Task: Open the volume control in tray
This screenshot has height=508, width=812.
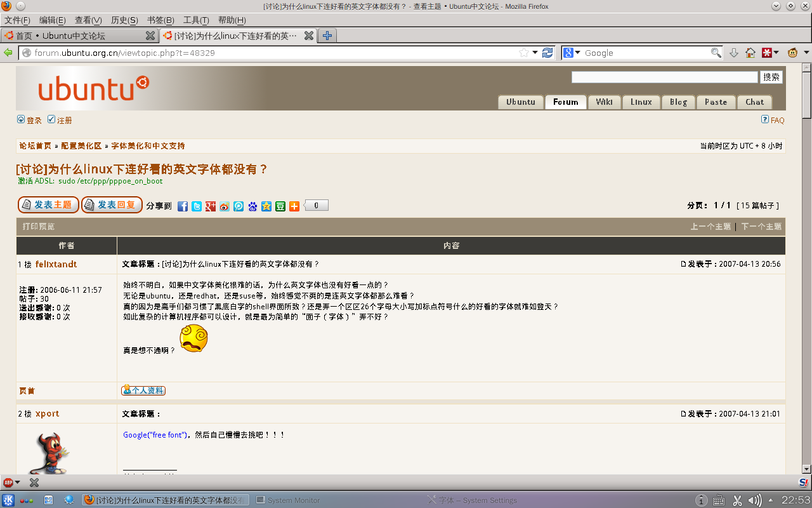Action: (x=755, y=500)
